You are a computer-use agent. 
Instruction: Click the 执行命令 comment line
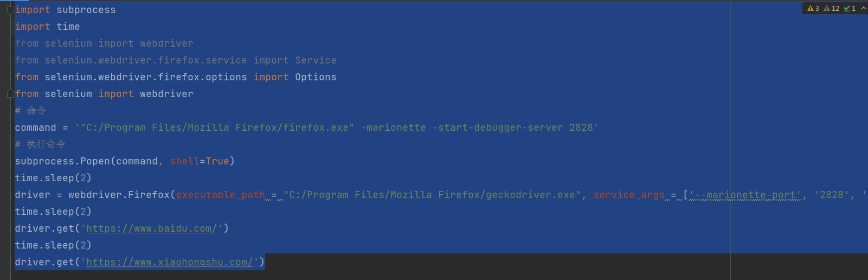40,144
